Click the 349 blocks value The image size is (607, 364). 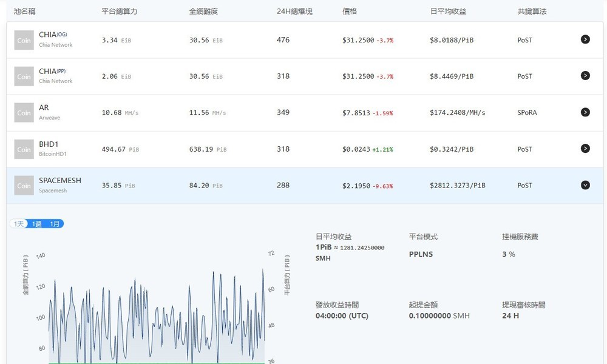(x=283, y=112)
